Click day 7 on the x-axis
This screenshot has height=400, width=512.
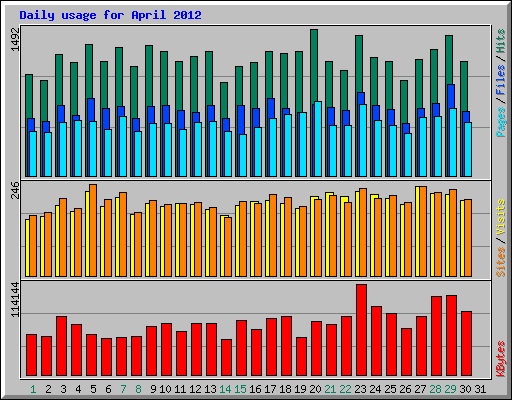(x=123, y=389)
